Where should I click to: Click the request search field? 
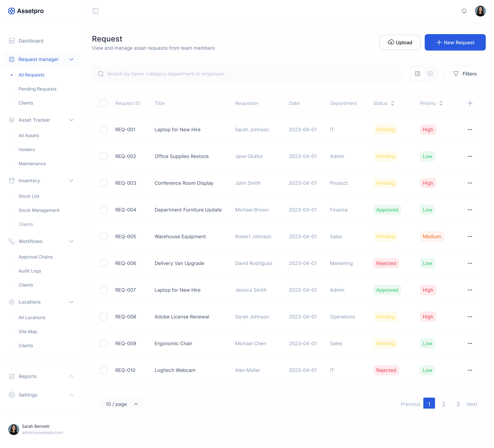click(246, 74)
